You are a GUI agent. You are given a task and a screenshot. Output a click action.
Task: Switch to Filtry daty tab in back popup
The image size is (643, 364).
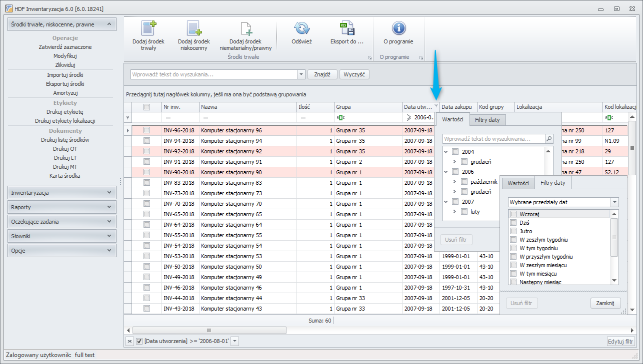click(487, 120)
